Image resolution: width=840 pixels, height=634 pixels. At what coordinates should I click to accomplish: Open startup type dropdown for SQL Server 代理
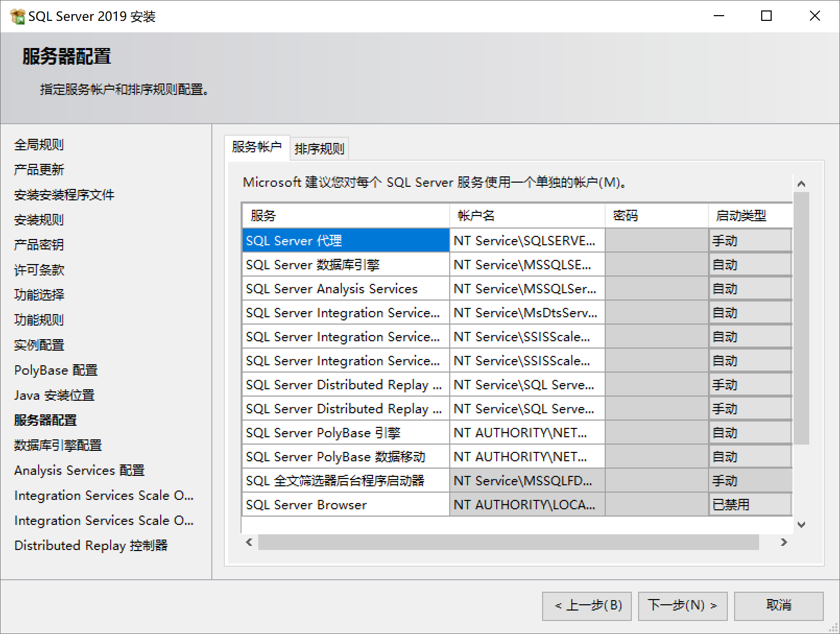click(750, 241)
